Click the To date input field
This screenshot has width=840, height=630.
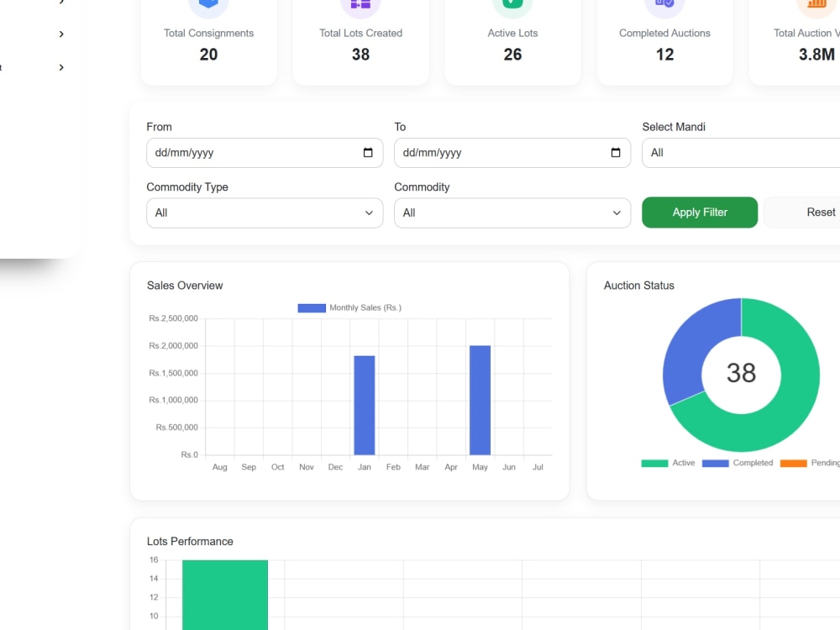(x=512, y=153)
